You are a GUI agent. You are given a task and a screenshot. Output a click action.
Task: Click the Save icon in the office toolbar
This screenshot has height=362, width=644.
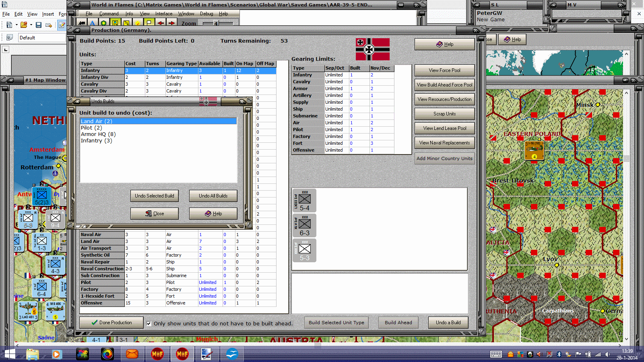(x=39, y=25)
